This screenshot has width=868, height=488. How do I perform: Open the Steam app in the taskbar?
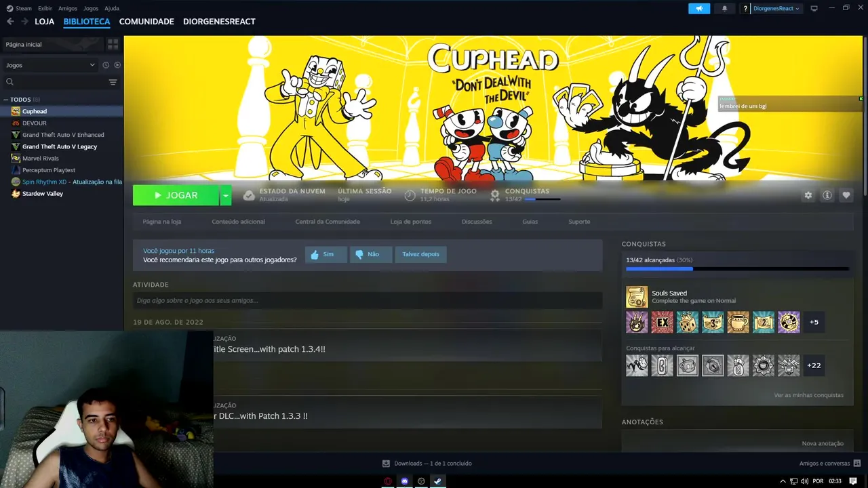pyautogui.click(x=437, y=481)
